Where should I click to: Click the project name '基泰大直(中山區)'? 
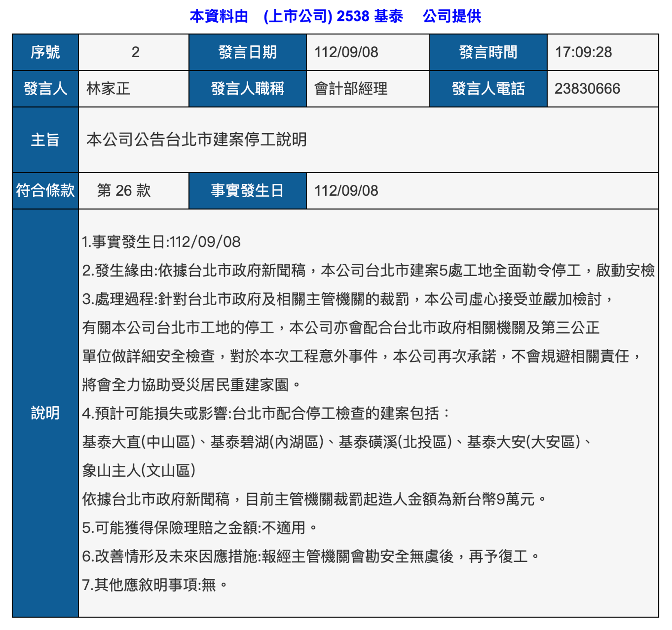click(x=139, y=442)
